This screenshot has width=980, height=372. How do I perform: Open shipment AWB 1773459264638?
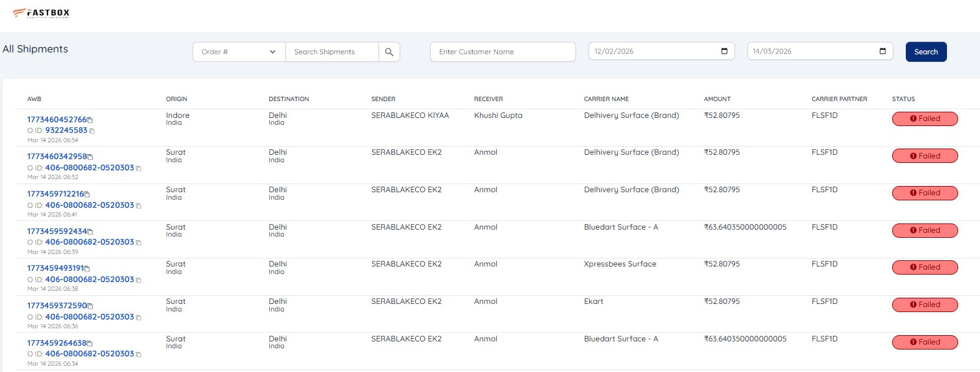point(57,343)
